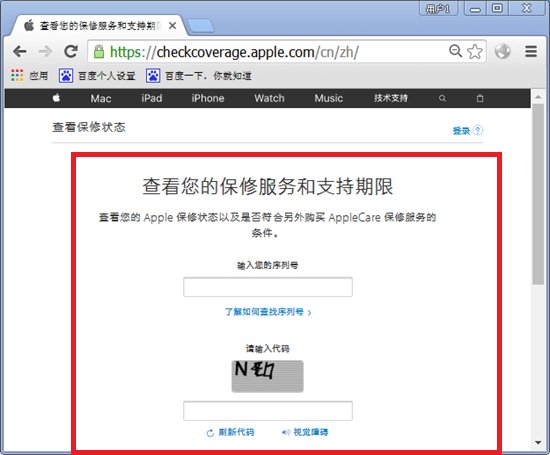The height and width of the screenshot is (455, 550).
Task: Open the 百度一下，你就知道 bookmark
Action: click(199, 75)
